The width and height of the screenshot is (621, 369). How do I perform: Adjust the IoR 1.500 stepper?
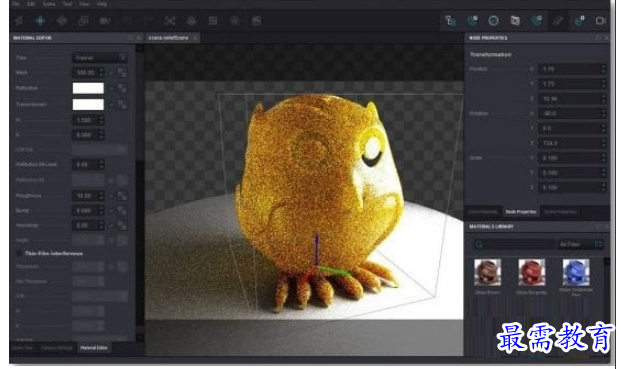[101, 120]
